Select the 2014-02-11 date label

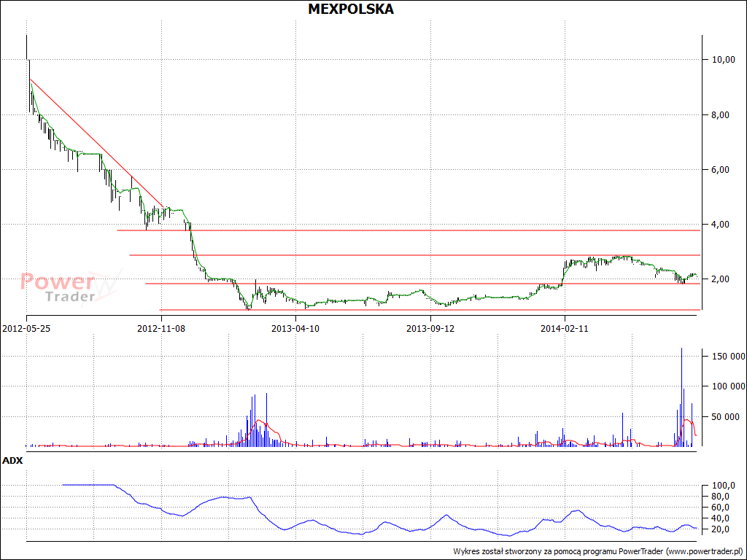point(565,328)
